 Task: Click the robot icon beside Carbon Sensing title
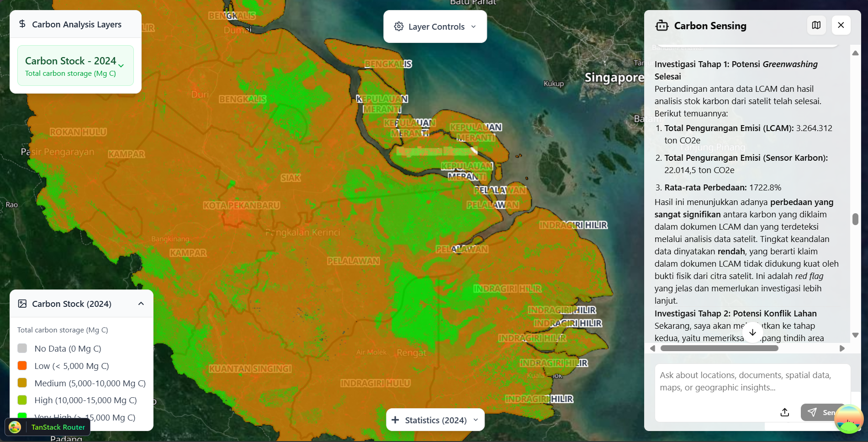tap(662, 26)
